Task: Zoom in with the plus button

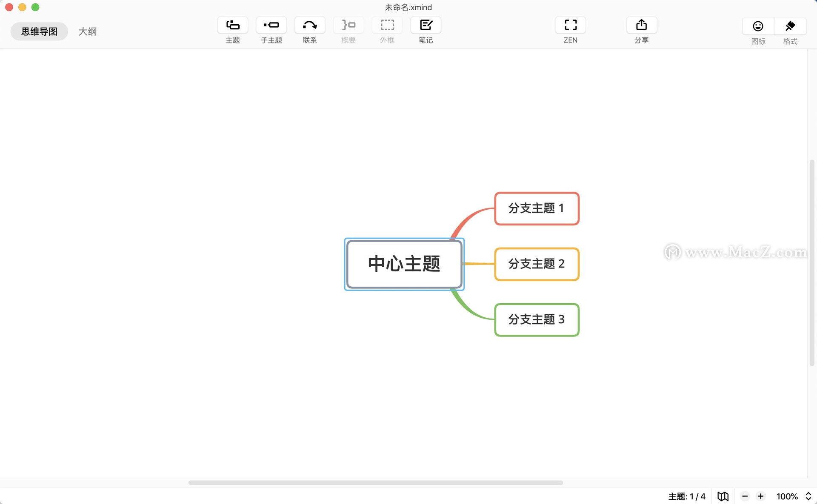Action: (x=760, y=496)
